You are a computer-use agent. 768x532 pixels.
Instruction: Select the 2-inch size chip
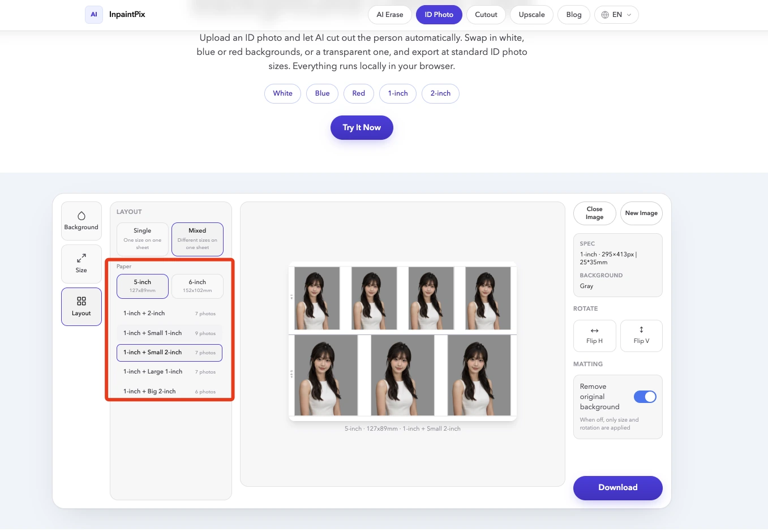point(440,93)
